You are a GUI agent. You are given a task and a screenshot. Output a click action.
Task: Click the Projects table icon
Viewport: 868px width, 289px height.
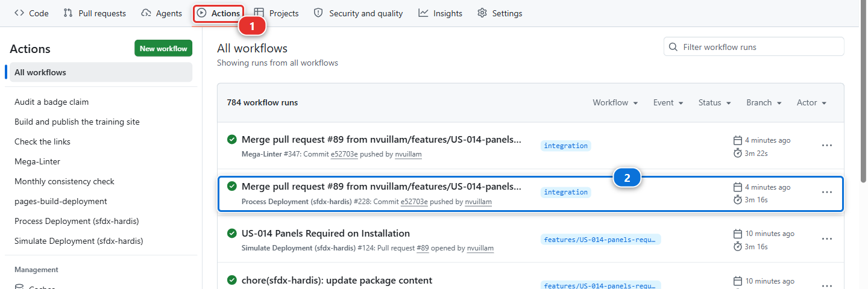[259, 13]
